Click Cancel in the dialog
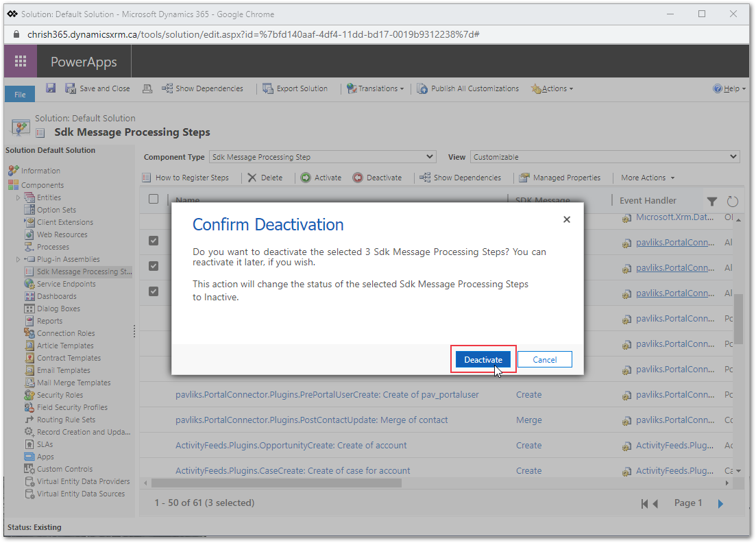This screenshot has height=543, width=756. [545, 359]
